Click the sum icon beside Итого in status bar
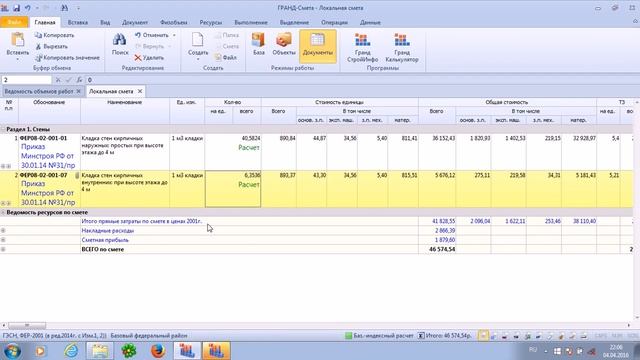The image size is (640, 360). 421,336
